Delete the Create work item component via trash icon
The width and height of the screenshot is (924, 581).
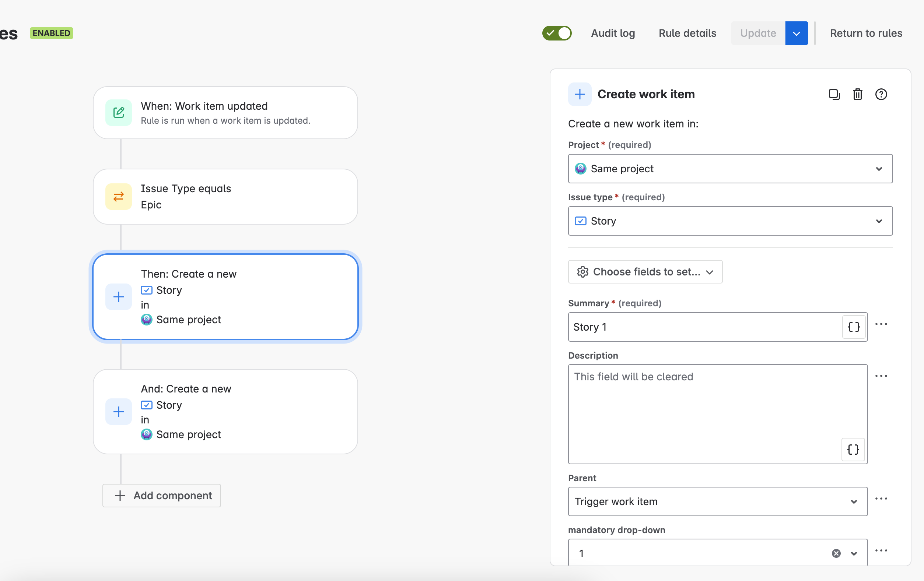click(x=858, y=94)
